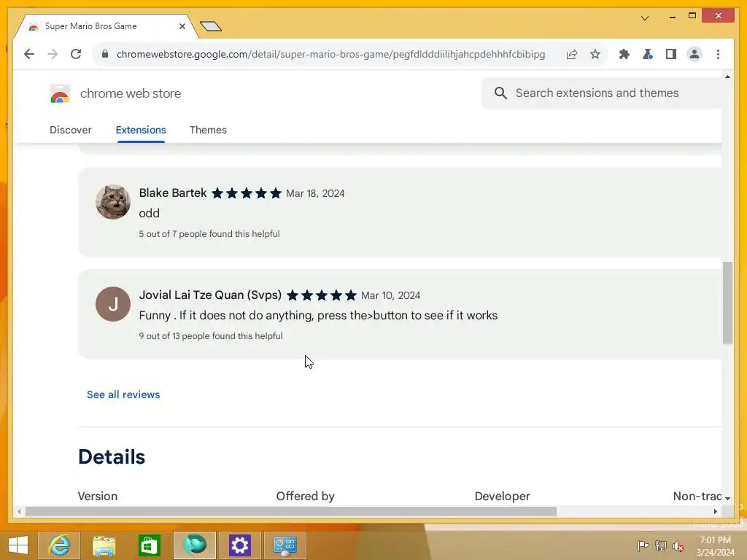Expand the tab search chevron
The image size is (747, 560).
pyautogui.click(x=645, y=18)
